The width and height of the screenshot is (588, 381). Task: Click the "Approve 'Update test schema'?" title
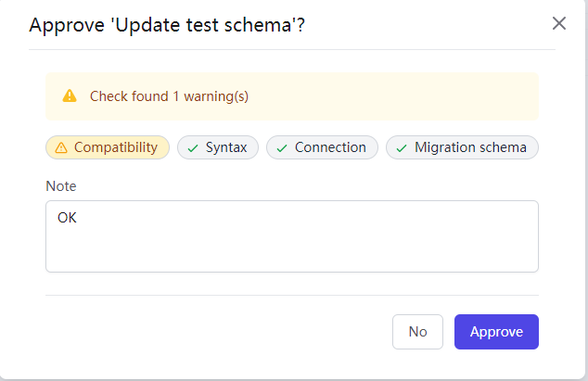coord(167,26)
